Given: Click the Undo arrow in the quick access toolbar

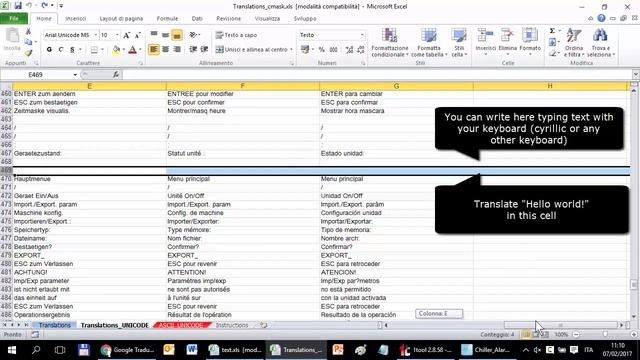Looking at the screenshot, I should (29, 6).
